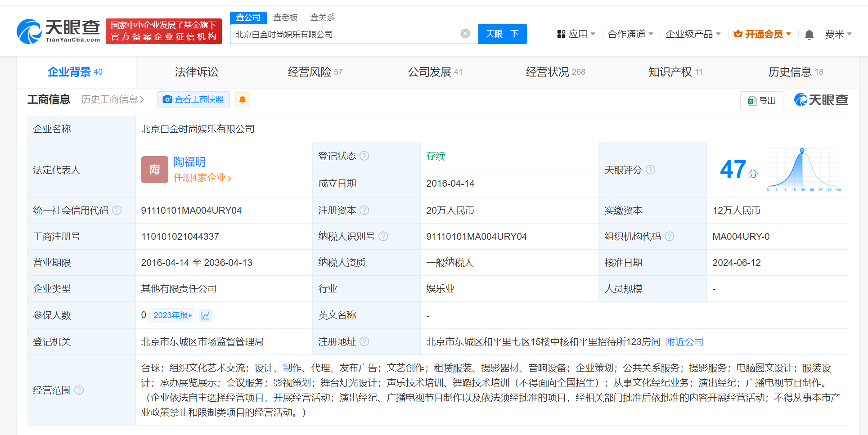Select the 查公司 search tab
Screen dimensions: 868x435
tap(248, 18)
